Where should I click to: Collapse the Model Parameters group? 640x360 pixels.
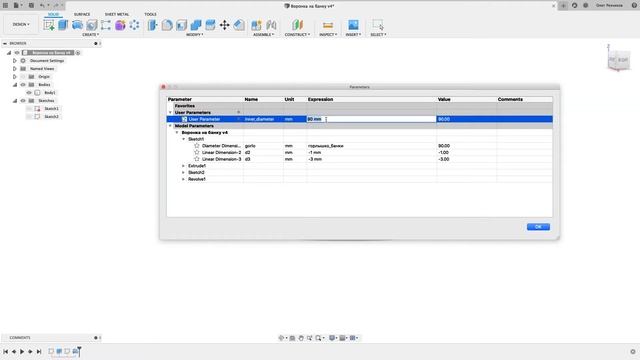click(170, 126)
